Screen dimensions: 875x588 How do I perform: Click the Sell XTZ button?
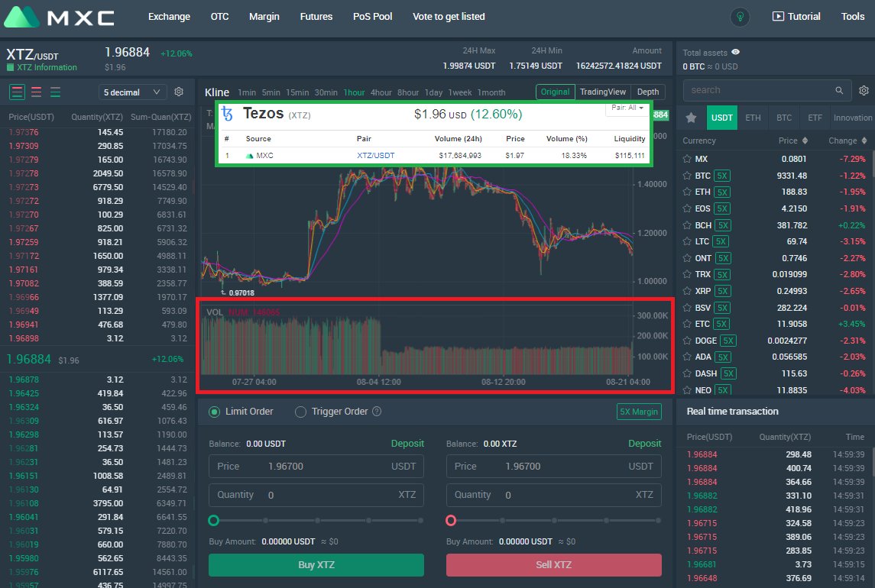(x=553, y=565)
